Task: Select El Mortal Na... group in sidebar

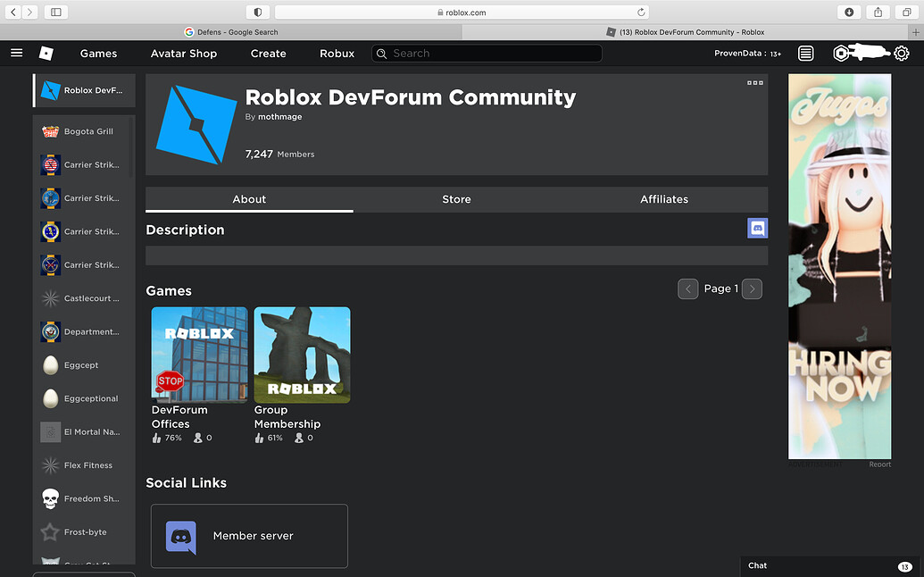Action: tap(84, 432)
